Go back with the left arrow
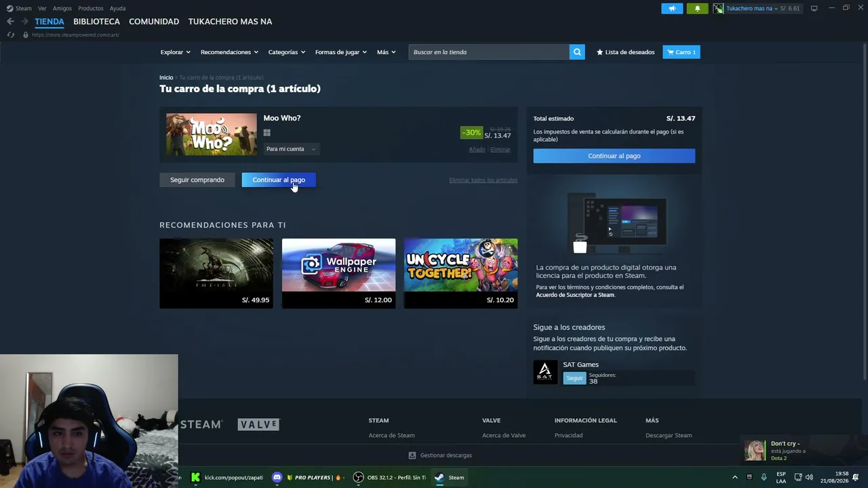 point(10,22)
